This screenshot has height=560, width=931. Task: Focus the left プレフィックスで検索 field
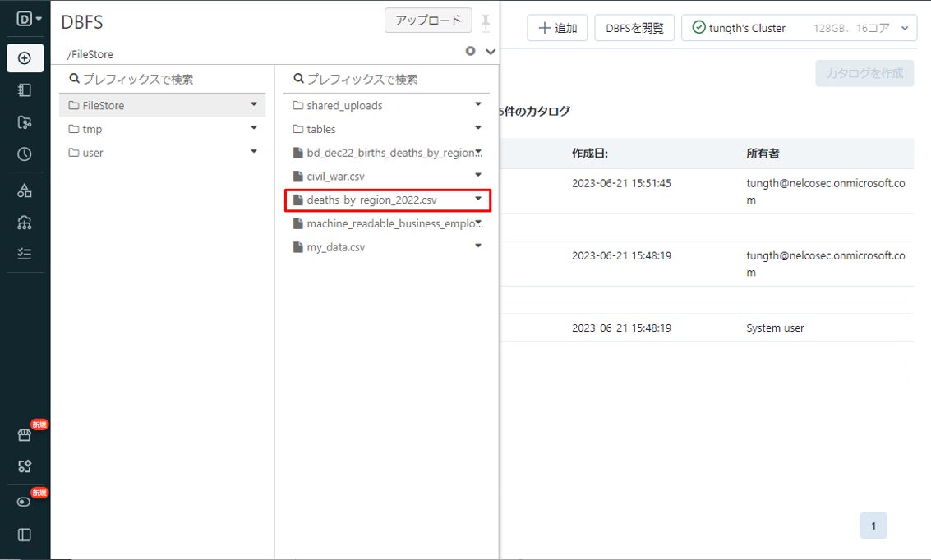(x=162, y=79)
